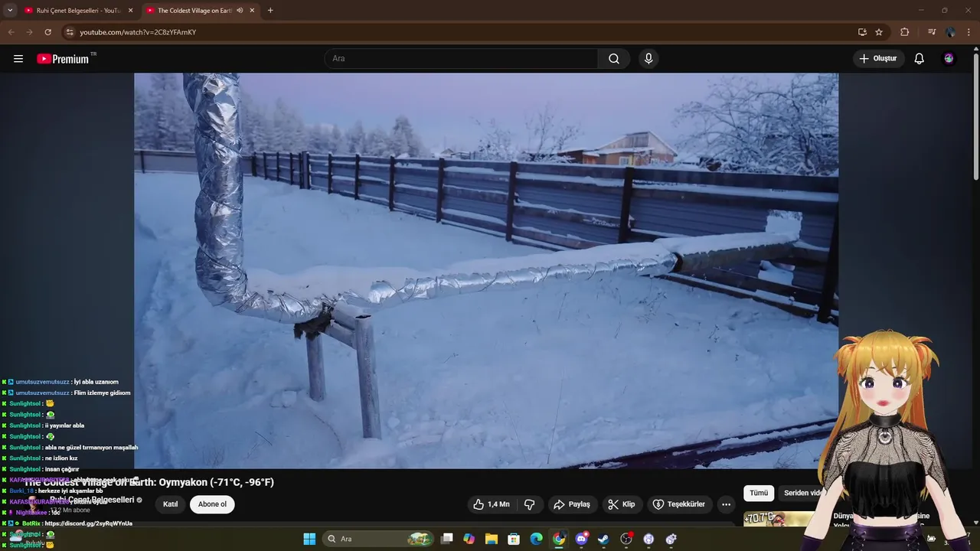Close the Ruhi Çenet Belgeselleri tab
Screen dimensions: 980x551
(x=130, y=11)
